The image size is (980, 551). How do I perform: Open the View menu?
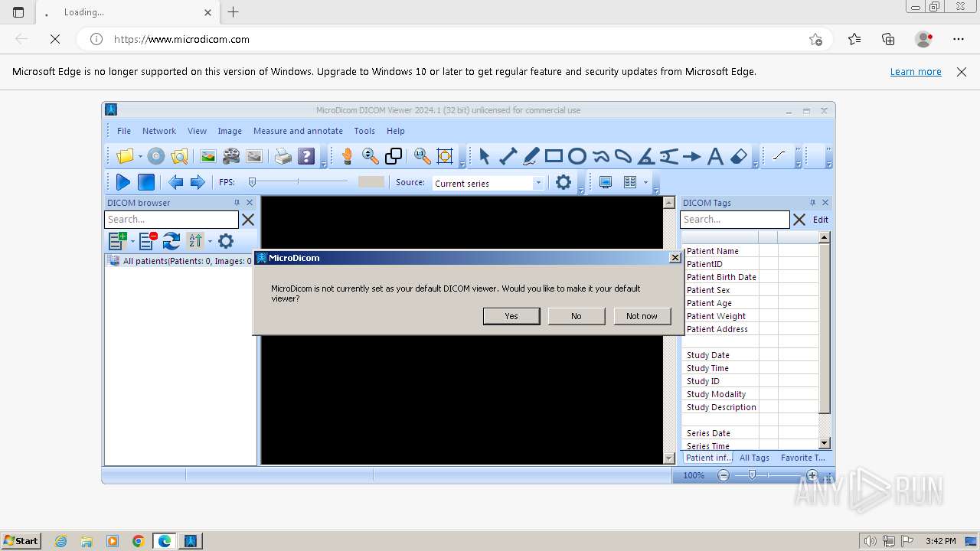198,131
